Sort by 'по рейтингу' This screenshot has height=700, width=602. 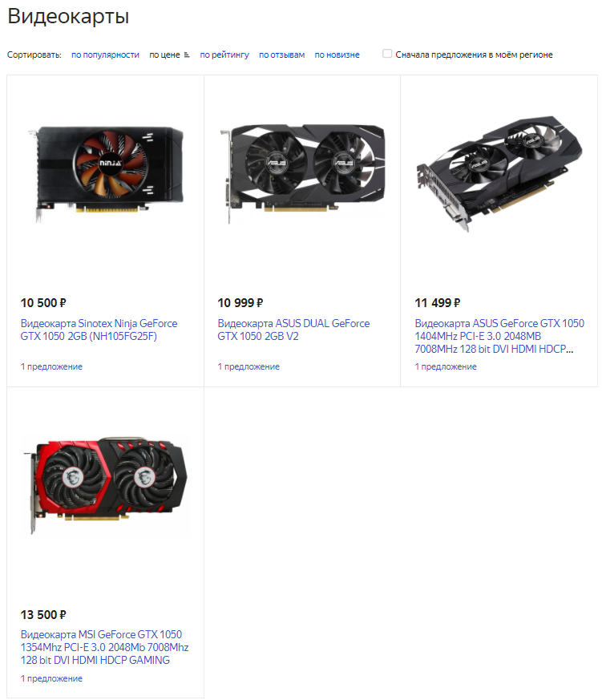[x=224, y=55]
